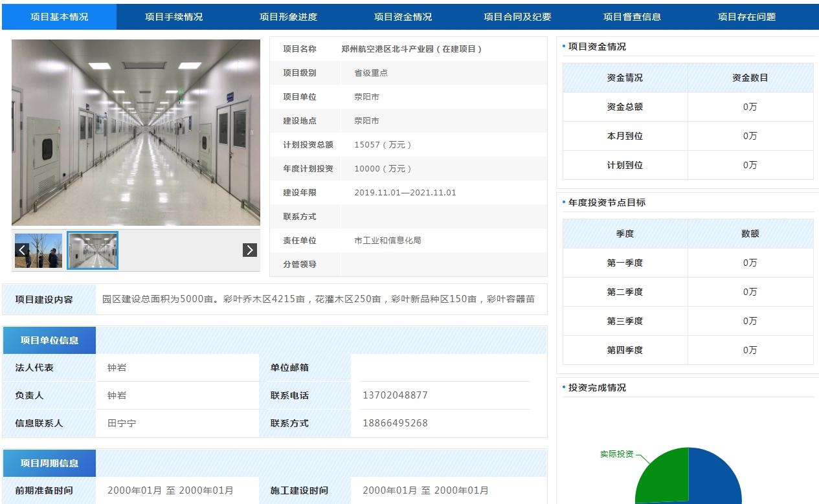Click information contact name 田宁宁
Viewport: 819px width, 504px height.
pos(122,423)
